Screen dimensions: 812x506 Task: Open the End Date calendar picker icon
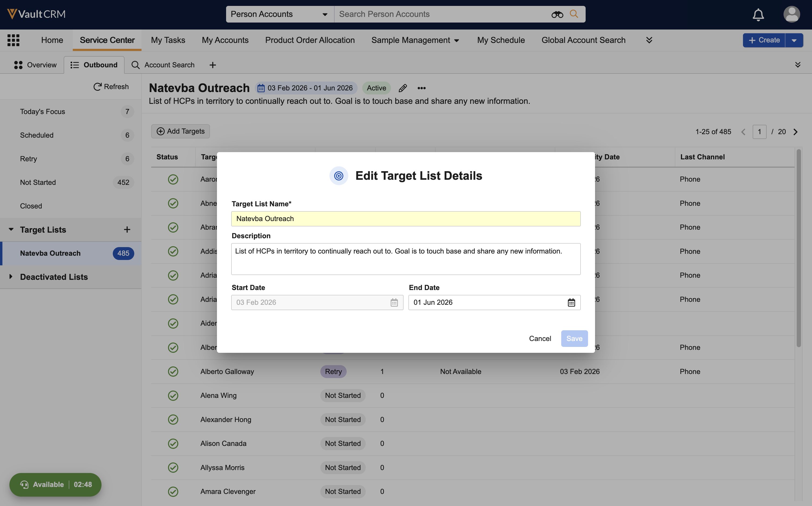pos(571,303)
